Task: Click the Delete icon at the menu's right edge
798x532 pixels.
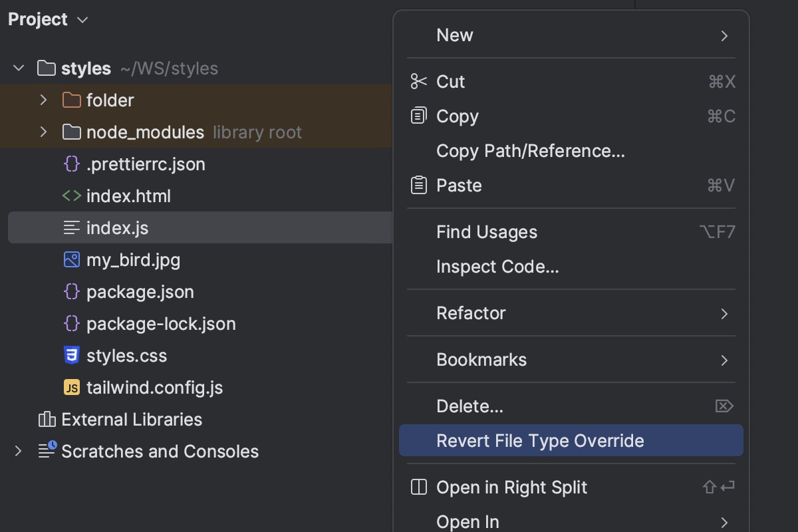Action: click(724, 406)
